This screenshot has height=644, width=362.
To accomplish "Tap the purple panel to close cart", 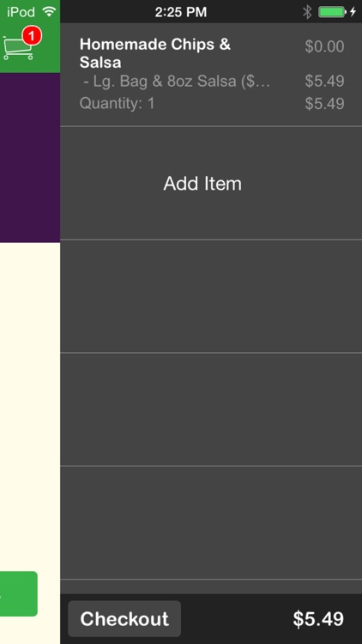I will click(30, 158).
